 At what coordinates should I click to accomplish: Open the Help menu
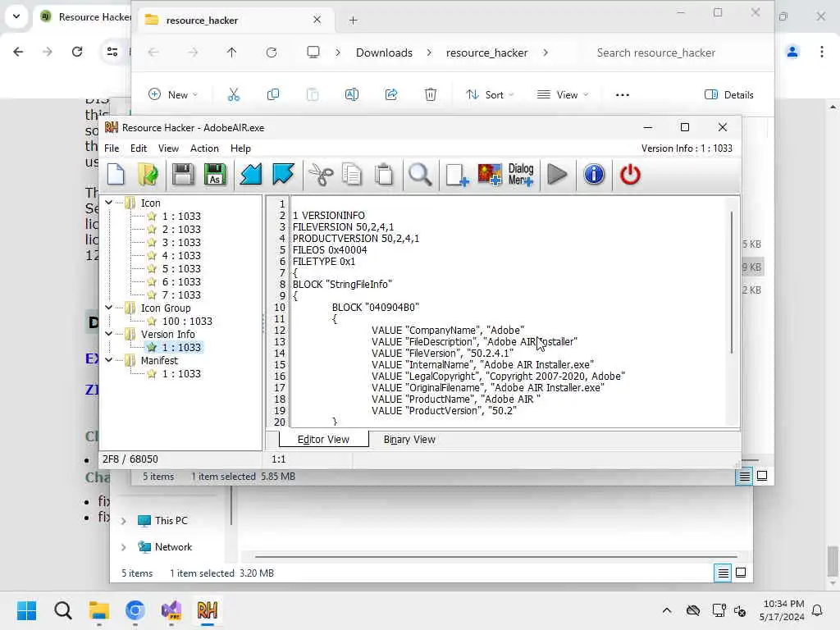point(240,148)
